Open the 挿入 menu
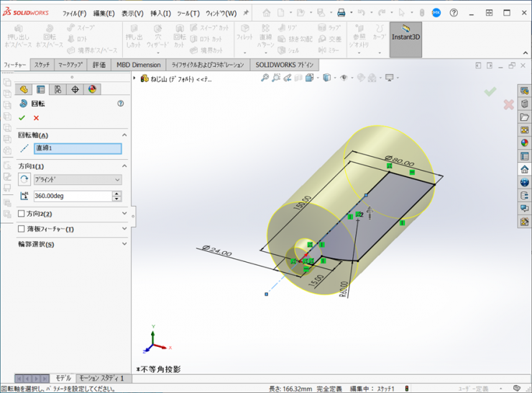Viewport: 532px width, 393px height. point(160,13)
